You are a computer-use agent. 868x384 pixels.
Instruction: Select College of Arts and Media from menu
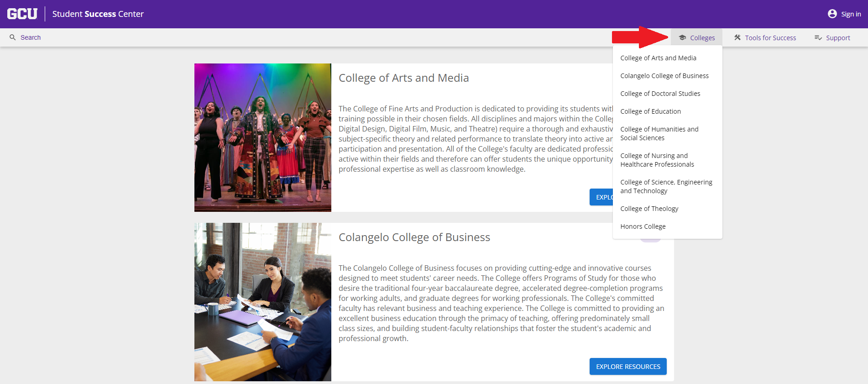[x=667, y=58]
